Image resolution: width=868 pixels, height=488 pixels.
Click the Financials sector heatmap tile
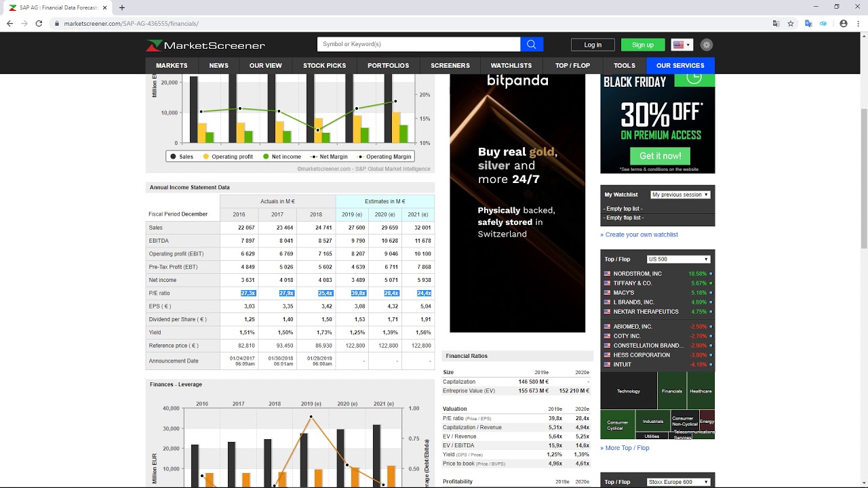coord(672,391)
